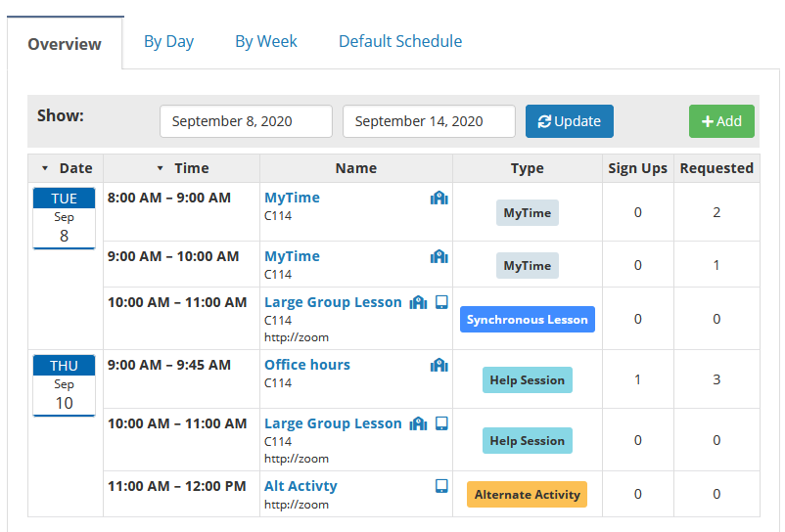
Task: Click tablet icon on Tuesday Large Group Lesson
Action: pyautogui.click(x=441, y=302)
